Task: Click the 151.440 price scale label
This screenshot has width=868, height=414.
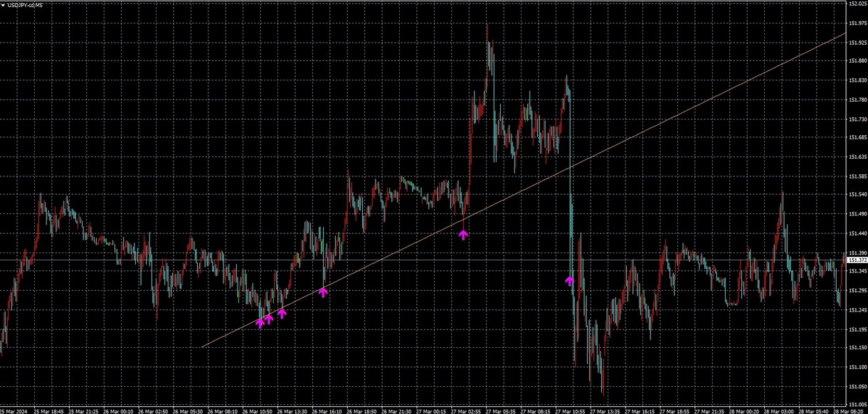Action: pyautogui.click(x=857, y=233)
